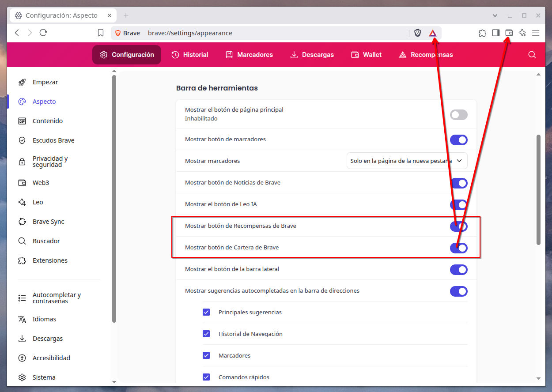The width and height of the screenshot is (552, 392).
Task: Select the Aspecto palette item in sidebar
Action: pyautogui.click(x=44, y=102)
